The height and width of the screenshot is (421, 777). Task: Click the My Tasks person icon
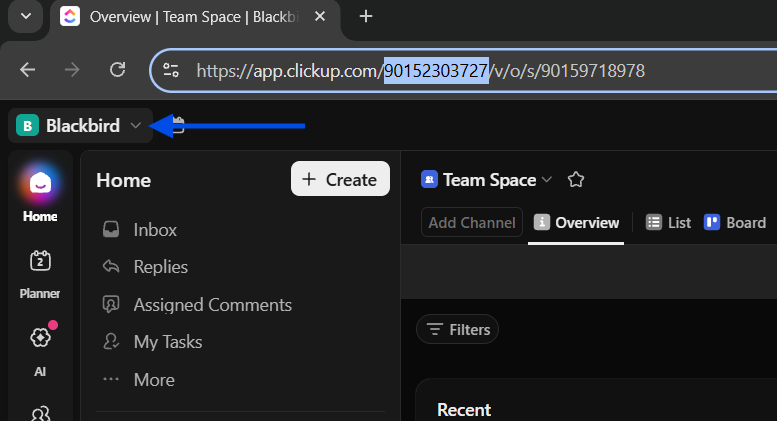[x=111, y=341]
